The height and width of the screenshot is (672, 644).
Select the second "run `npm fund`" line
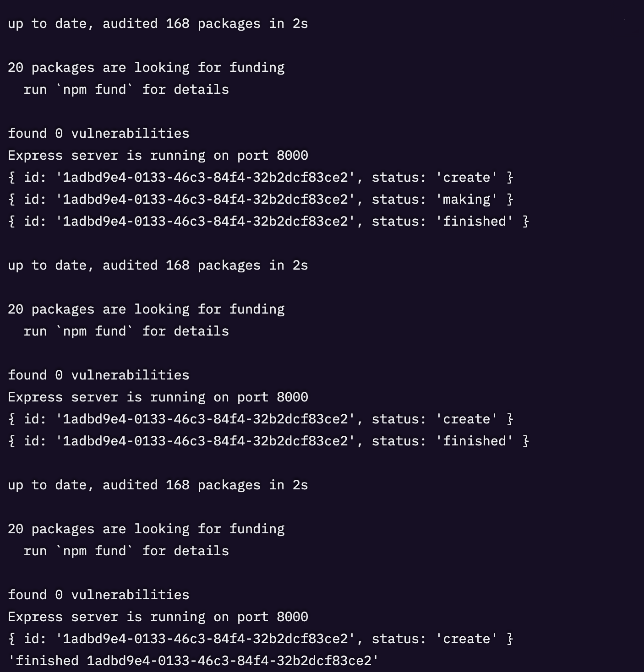(126, 331)
